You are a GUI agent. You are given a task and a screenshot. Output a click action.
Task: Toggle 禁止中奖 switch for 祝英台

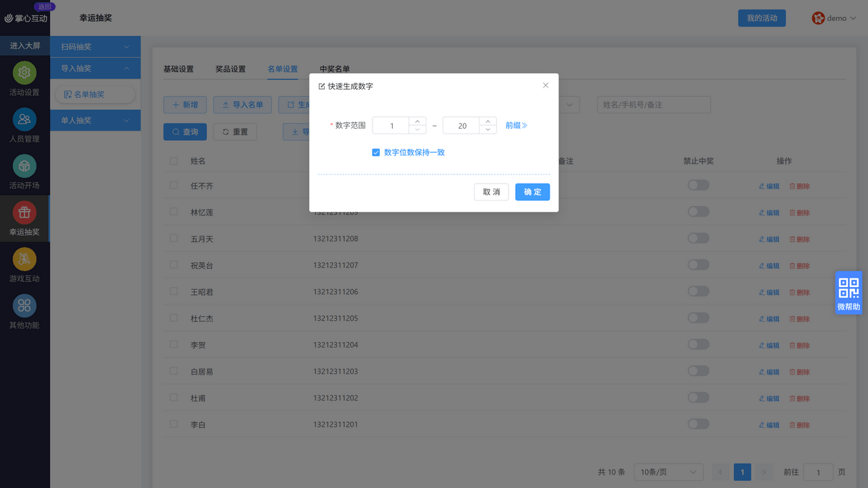pyautogui.click(x=698, y=265)
